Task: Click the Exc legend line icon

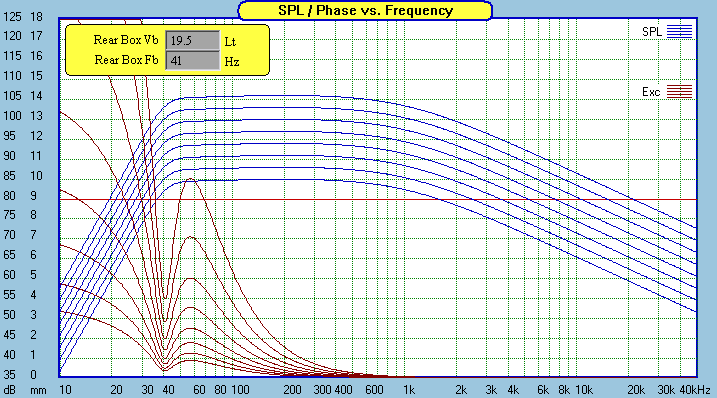Action: click(680, 91)
